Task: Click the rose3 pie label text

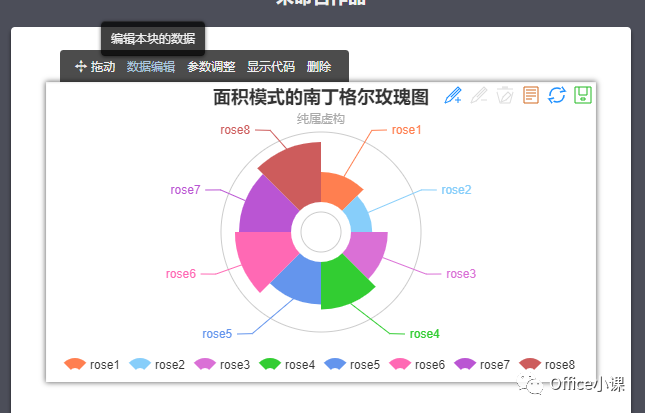Action: coord(461,274)
